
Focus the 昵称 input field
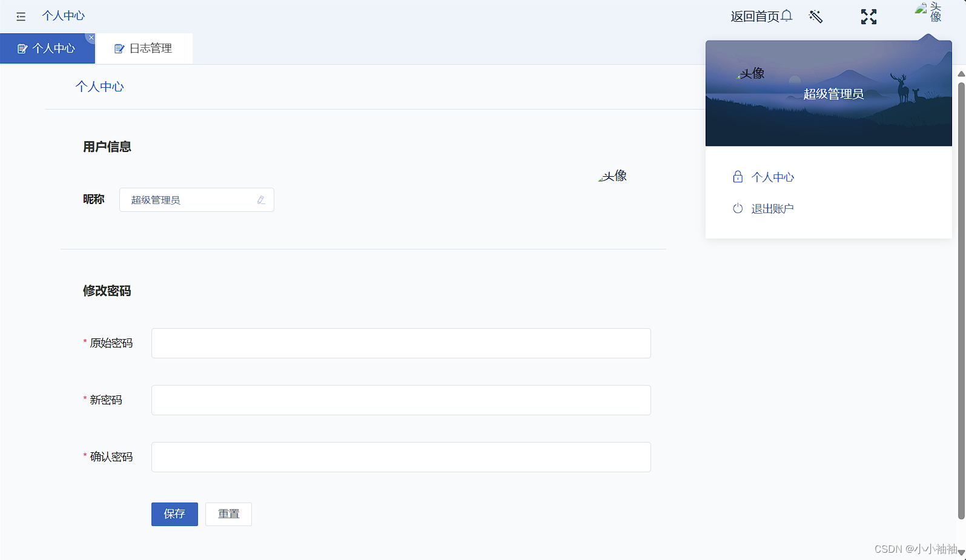coord(197,200)
